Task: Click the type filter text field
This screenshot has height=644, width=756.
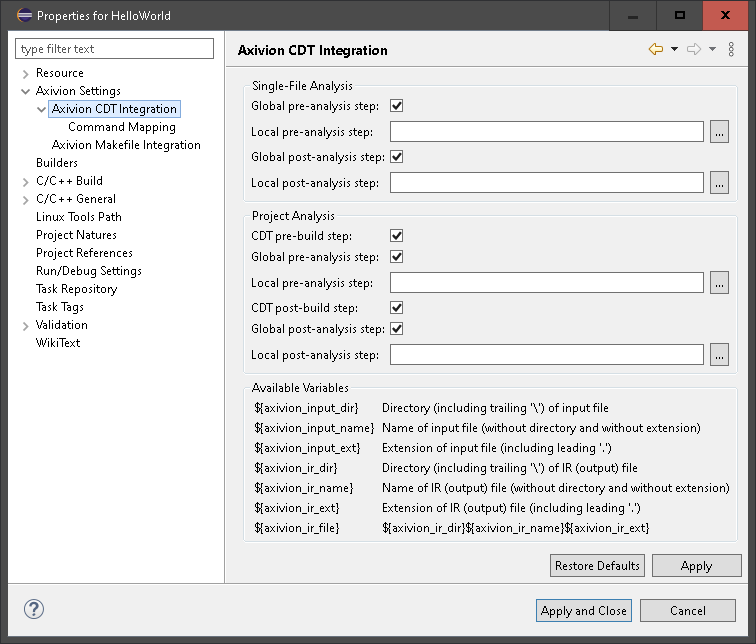Action: [114, 49]
